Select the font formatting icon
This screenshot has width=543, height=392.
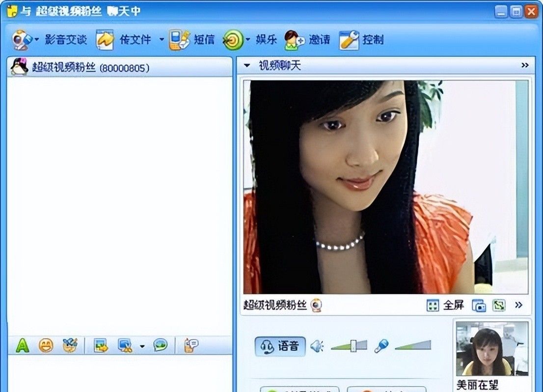(22, 345)
